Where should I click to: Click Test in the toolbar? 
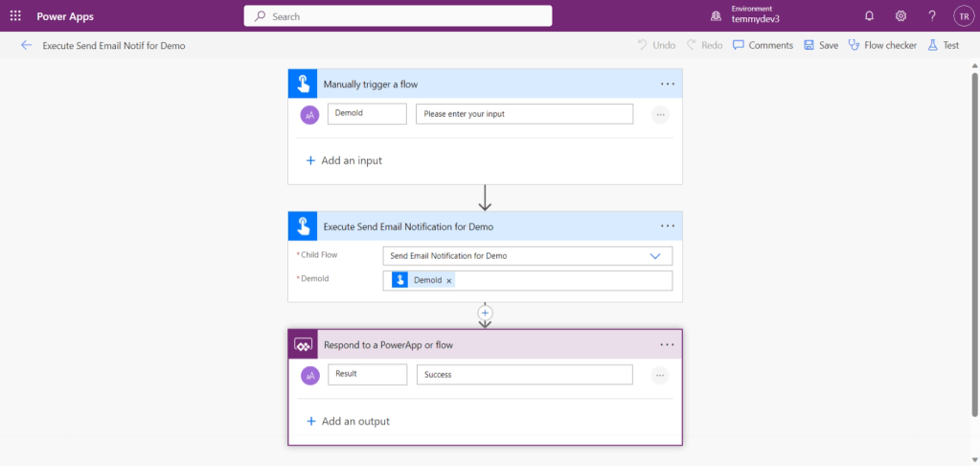(x=944, y=45)
